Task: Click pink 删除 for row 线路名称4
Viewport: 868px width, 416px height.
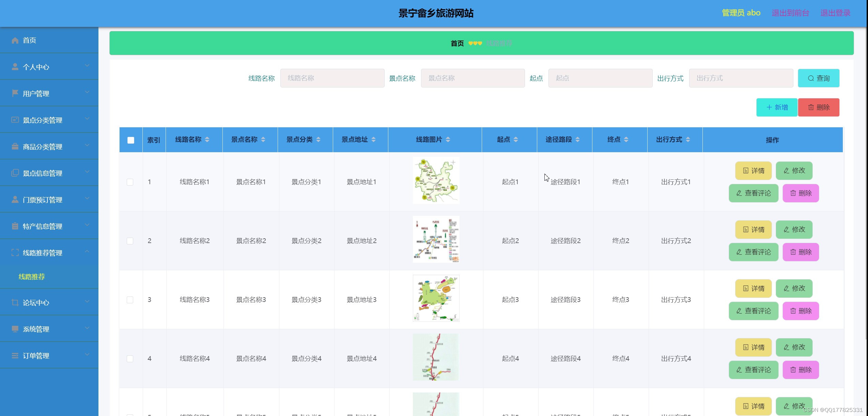Action: (x=801, y=370)
